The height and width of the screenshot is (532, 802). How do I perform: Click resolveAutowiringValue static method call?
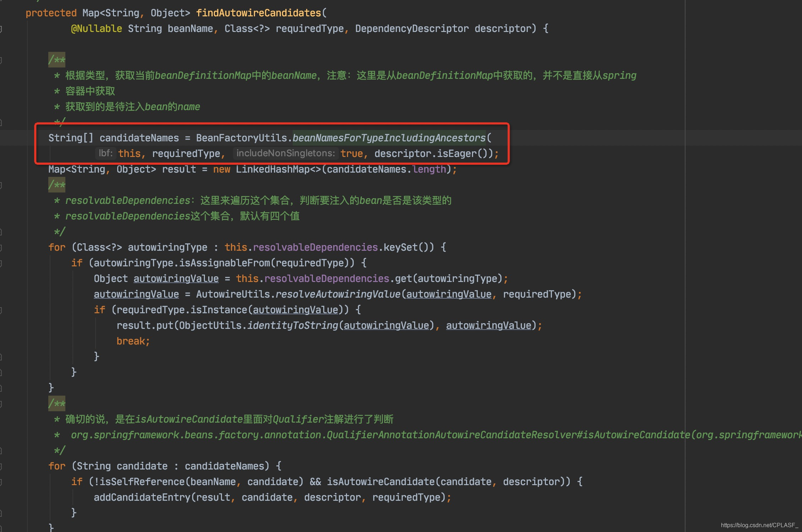tap(338, 294)
